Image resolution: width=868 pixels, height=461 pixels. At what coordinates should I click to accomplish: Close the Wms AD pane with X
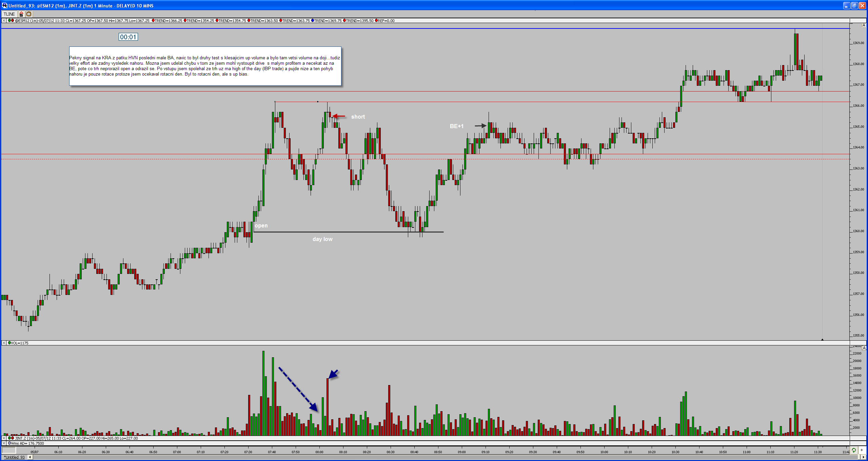4,443
